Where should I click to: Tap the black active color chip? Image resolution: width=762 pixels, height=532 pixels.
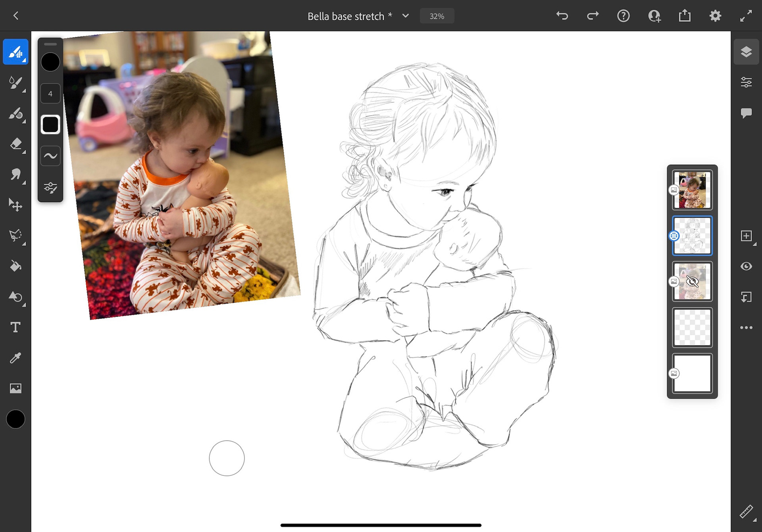coord(15,419)
